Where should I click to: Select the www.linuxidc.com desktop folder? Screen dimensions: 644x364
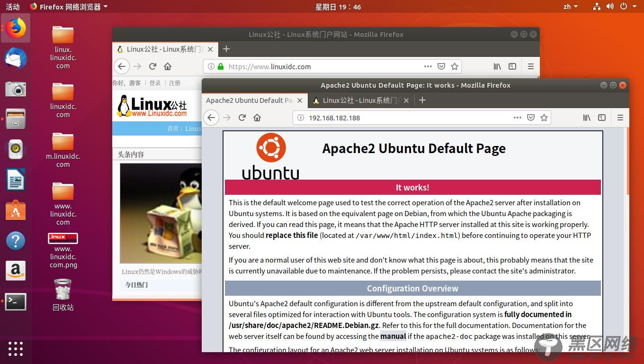click(63, 203)
